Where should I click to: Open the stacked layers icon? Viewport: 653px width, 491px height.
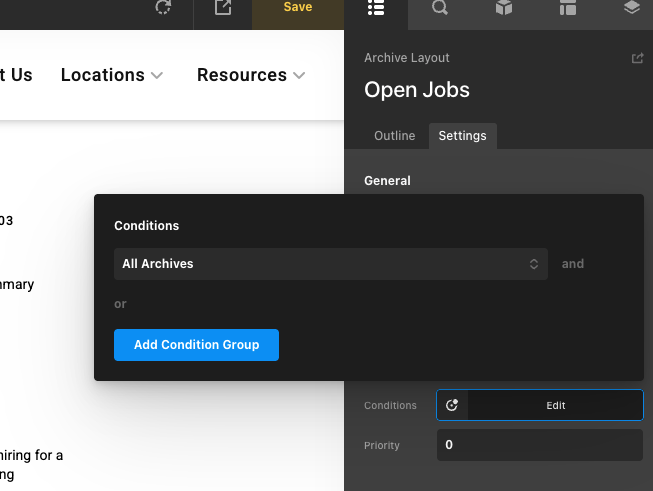(631, 9)
